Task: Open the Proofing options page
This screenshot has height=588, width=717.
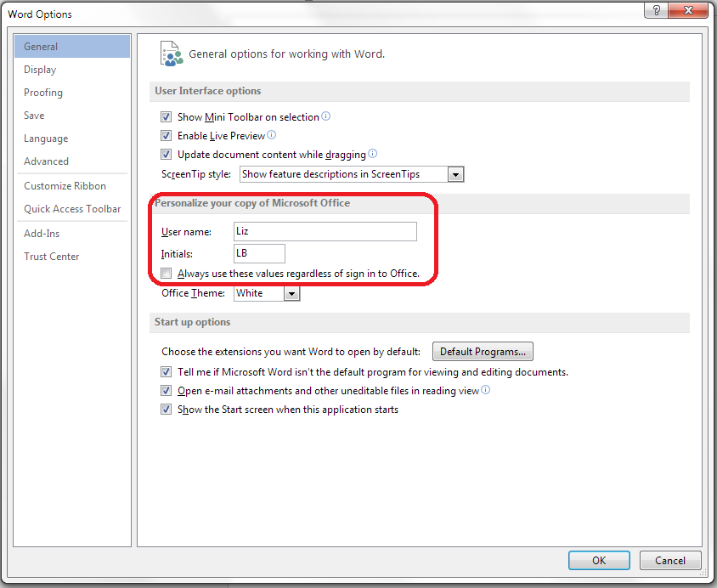Action: 43,93
